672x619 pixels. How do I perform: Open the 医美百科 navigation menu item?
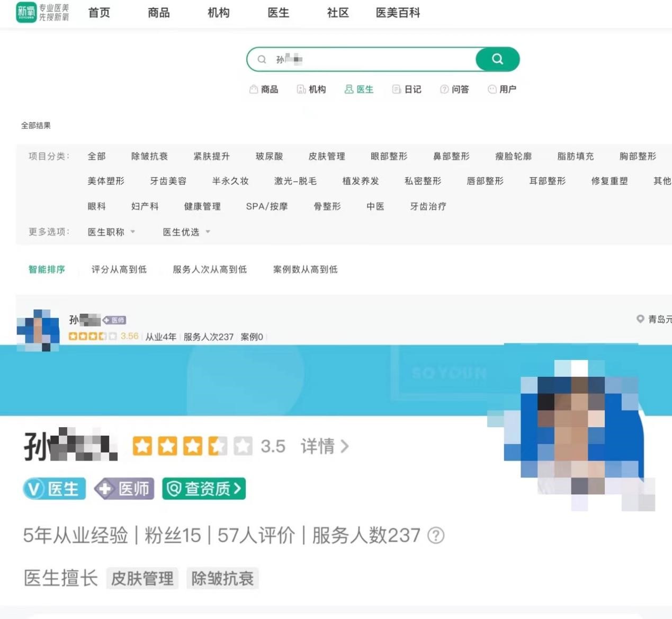pyautogui.click(x=398, y=13)
